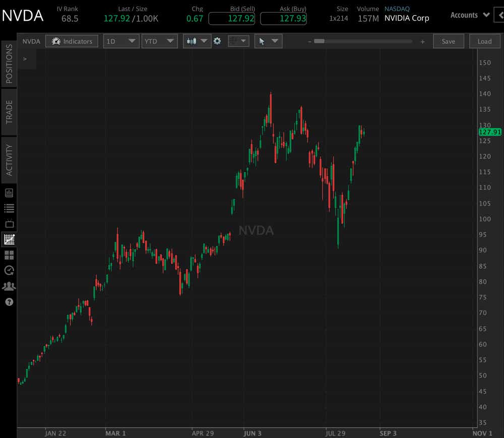Open the Accounts dropdown

coord(469,15)
